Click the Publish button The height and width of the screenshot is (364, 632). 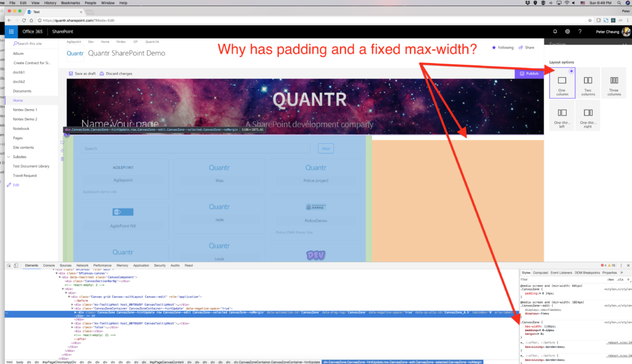coord(529,73)
